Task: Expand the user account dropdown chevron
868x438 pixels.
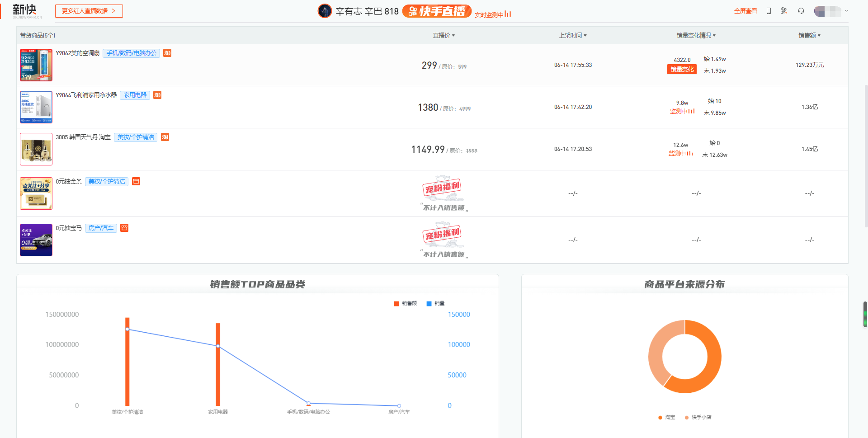Action: [846, 11]
